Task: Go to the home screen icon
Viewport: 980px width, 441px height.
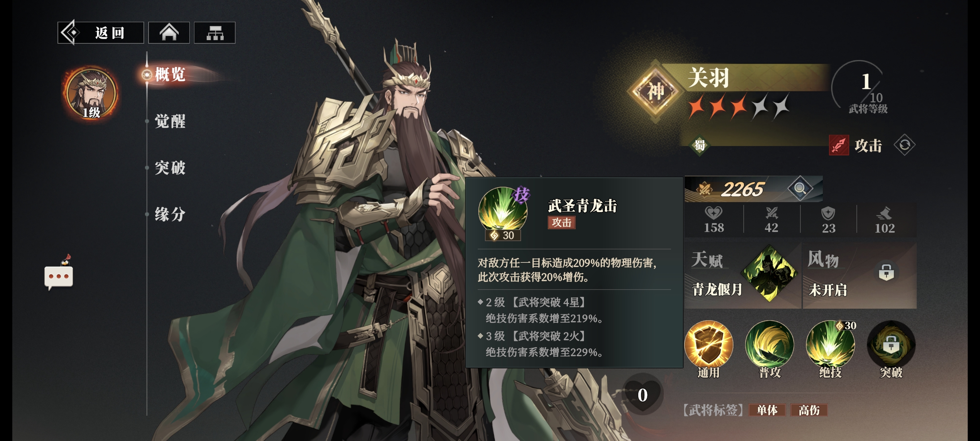Action: pyautogui.click(x=169, y=33)
